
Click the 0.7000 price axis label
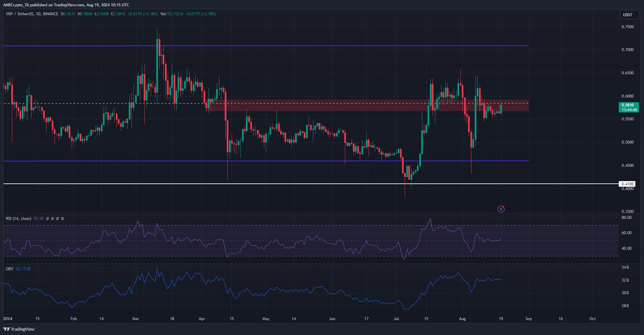pos(627,50)
